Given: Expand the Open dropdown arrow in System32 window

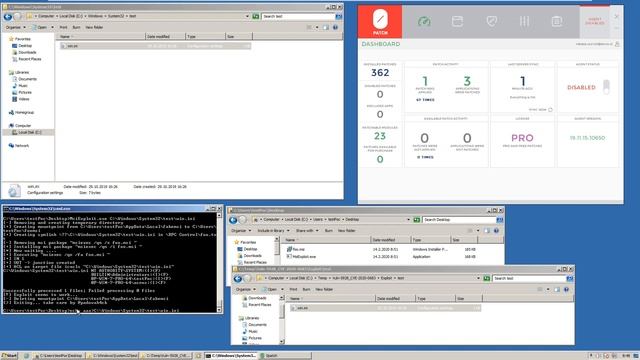Looking at the screenshot, I should 52,27.
